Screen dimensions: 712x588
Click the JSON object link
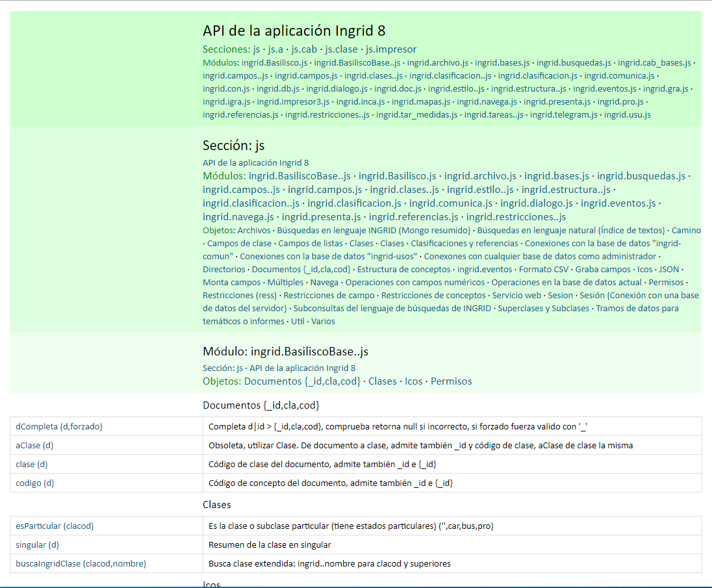[669, 269]
